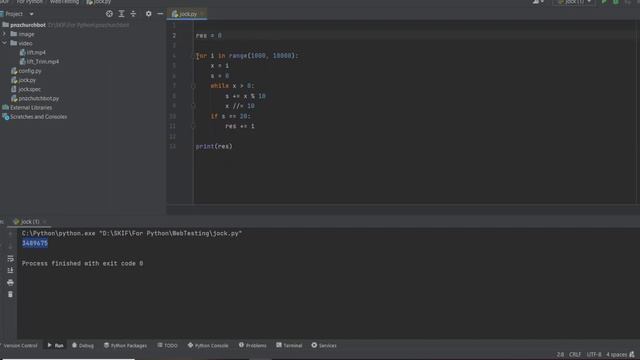Close the jock (1) run tab
This screenshot has height=360, width=640.
tap(44, 222)
